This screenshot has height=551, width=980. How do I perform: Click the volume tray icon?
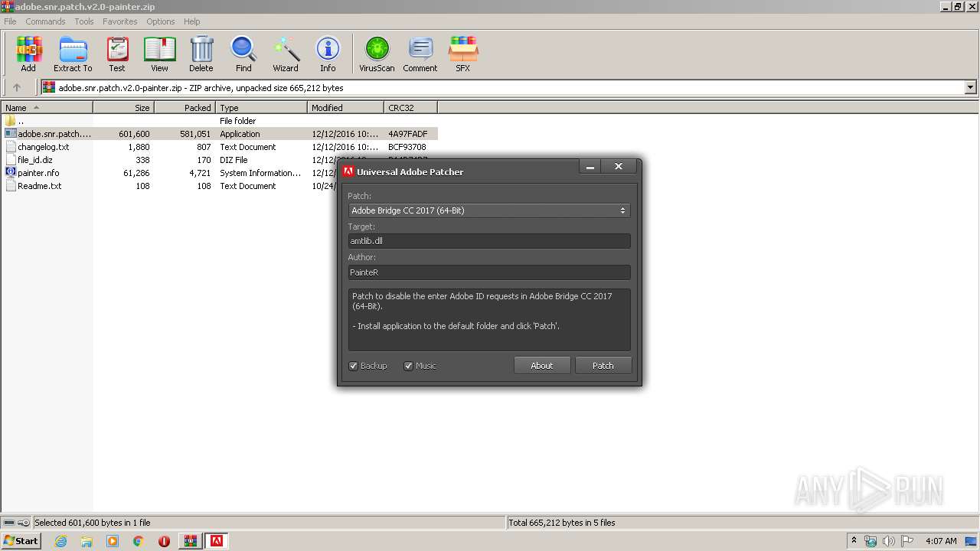tap(889, 541)
